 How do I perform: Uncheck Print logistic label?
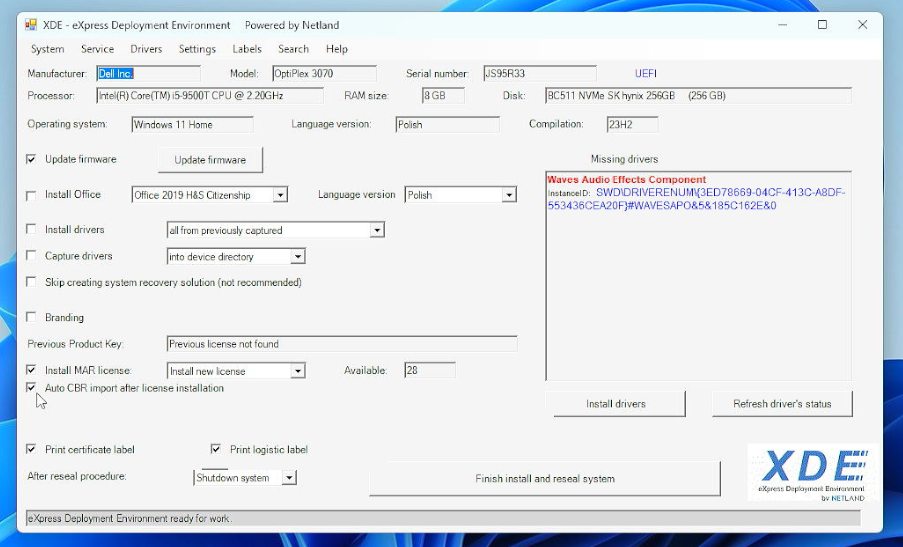(x=216, y=450)
